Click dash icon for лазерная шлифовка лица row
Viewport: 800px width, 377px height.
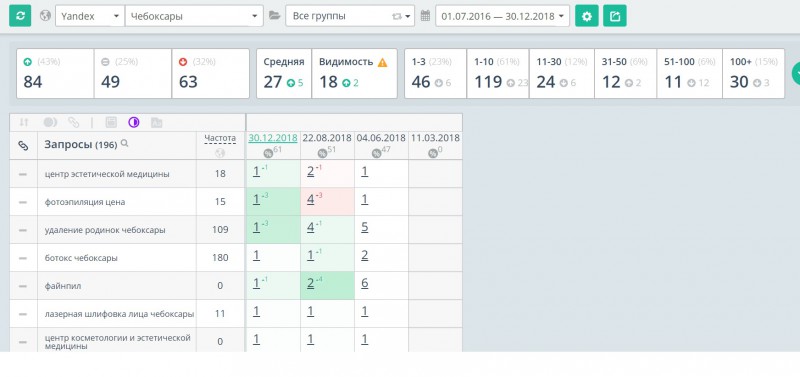click(23, 314)
